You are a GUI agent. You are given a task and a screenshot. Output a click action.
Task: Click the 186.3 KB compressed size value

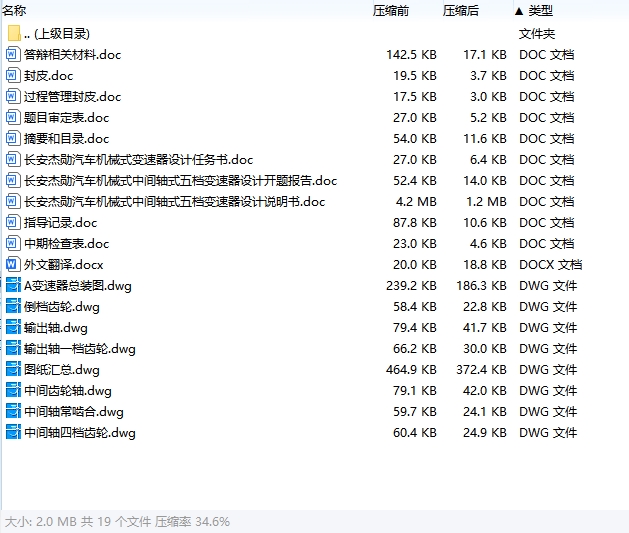[x=481, y=286]
